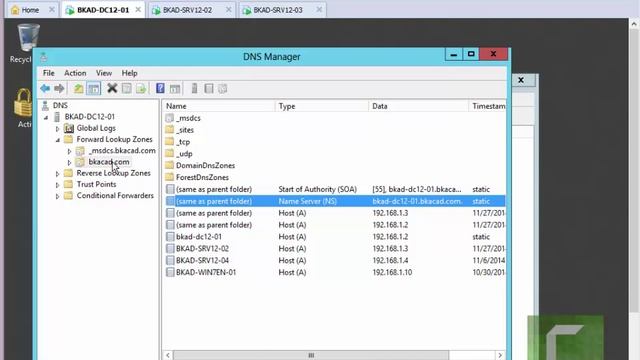
Task: Click the Back arrow toolbar icon
Action: coord(45,88)
